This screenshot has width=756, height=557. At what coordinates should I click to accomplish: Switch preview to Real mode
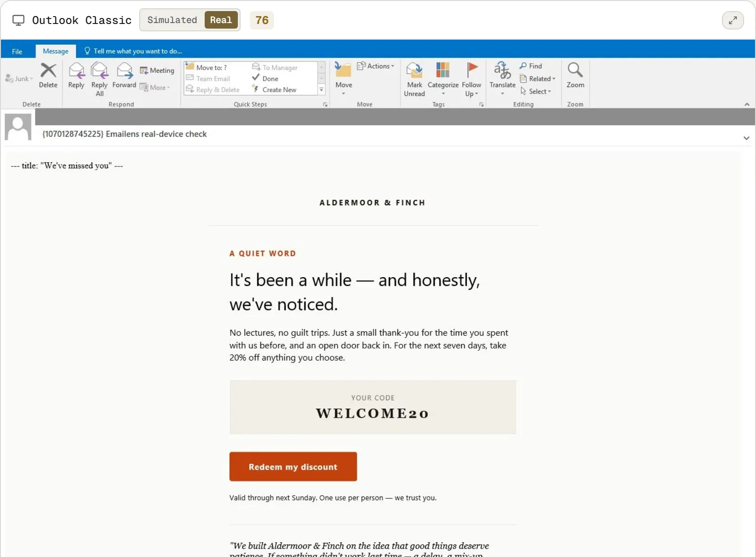[221, 20]
